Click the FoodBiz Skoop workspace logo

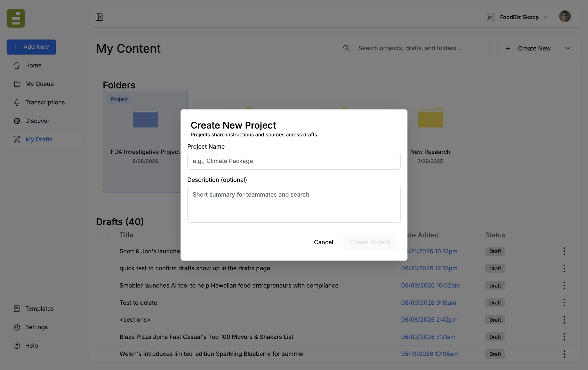point(491,17)
